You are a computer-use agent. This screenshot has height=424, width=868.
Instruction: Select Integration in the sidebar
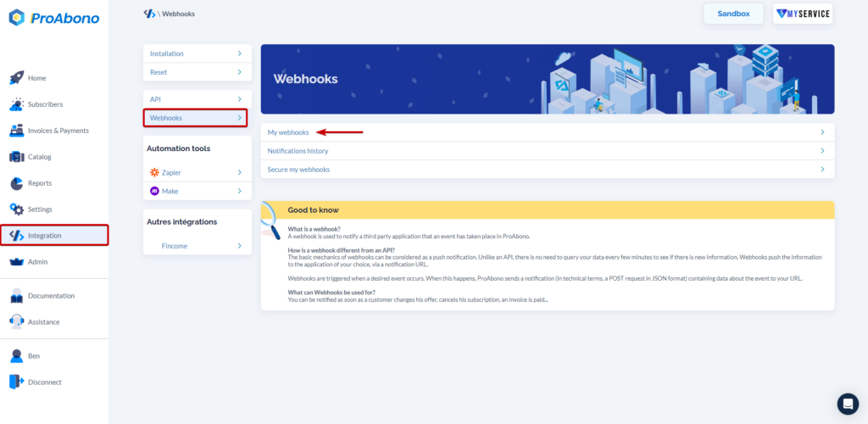[x=54, y=235]
